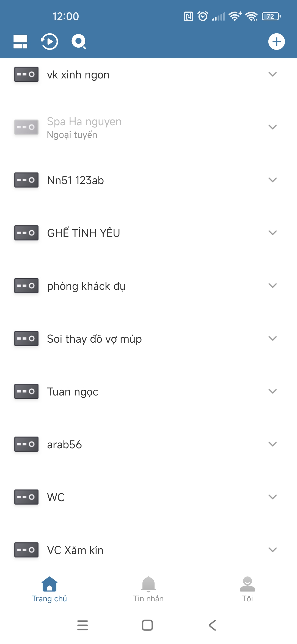Expand the GHẾ TÌNH YÊU chevron
297x644 pixels.
point(273,233)
